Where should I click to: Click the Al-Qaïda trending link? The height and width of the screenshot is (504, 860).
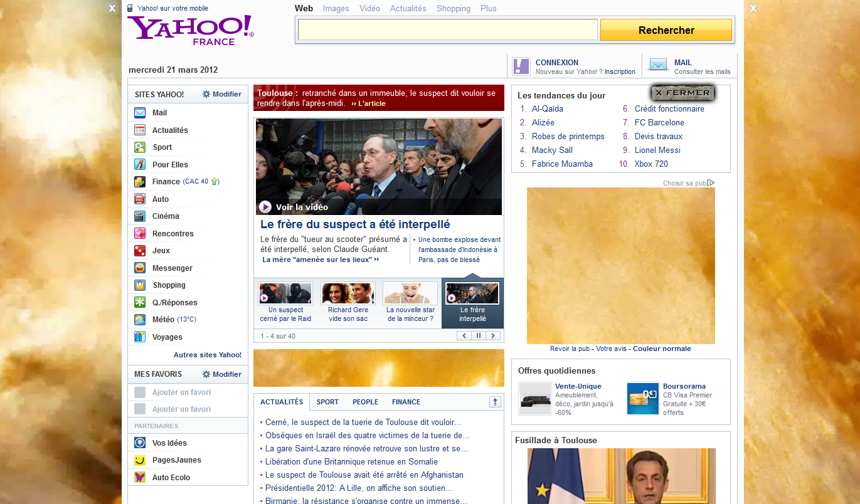click(548, 108)
